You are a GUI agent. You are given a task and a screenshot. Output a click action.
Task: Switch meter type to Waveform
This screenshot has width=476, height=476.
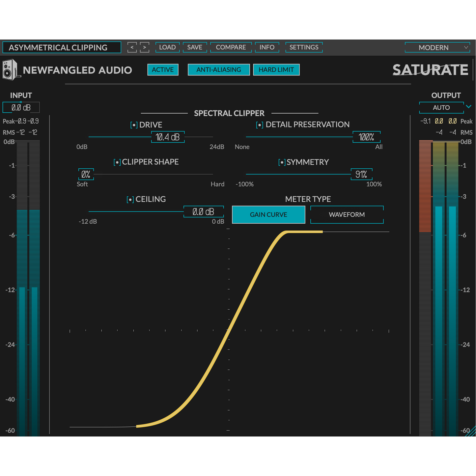tap(347, 215)
